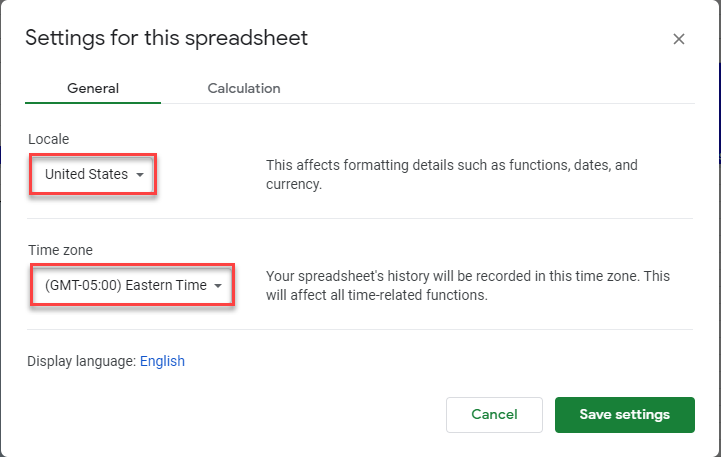Click the locale formatting description text
Viewport: 721px width, 457px height.
[451, 174]
